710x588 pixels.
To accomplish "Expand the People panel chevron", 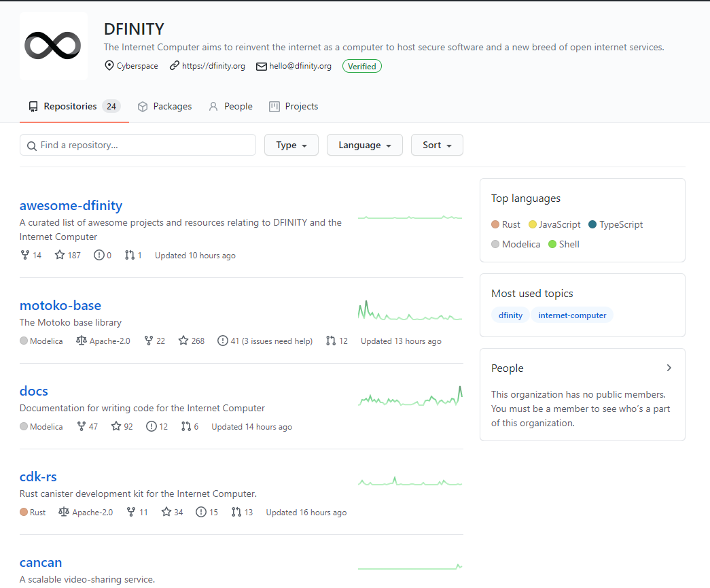I will tap(669, 368).
